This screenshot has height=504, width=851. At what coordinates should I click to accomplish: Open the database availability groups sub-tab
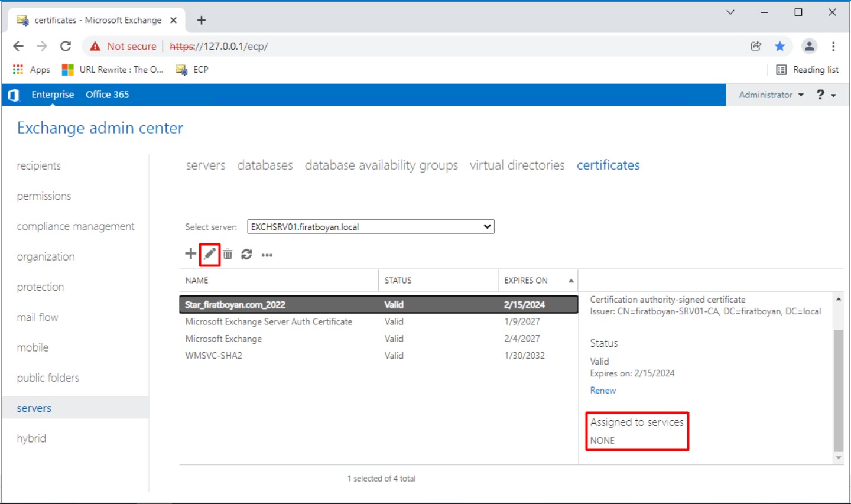381,165
